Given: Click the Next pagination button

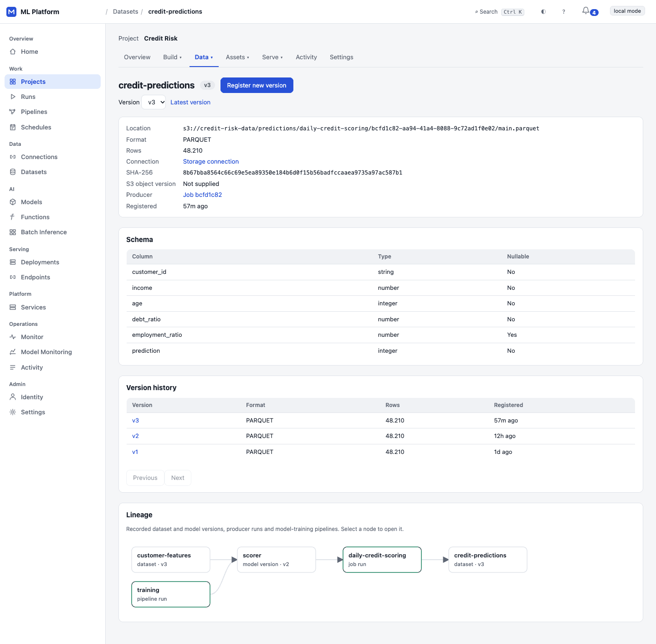Looking at the screenshot, I should tap(178, 478).
